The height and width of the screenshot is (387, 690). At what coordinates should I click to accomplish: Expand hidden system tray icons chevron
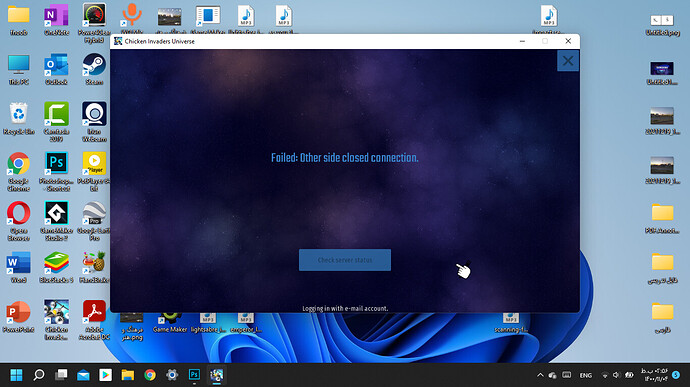tap(540, 375)
